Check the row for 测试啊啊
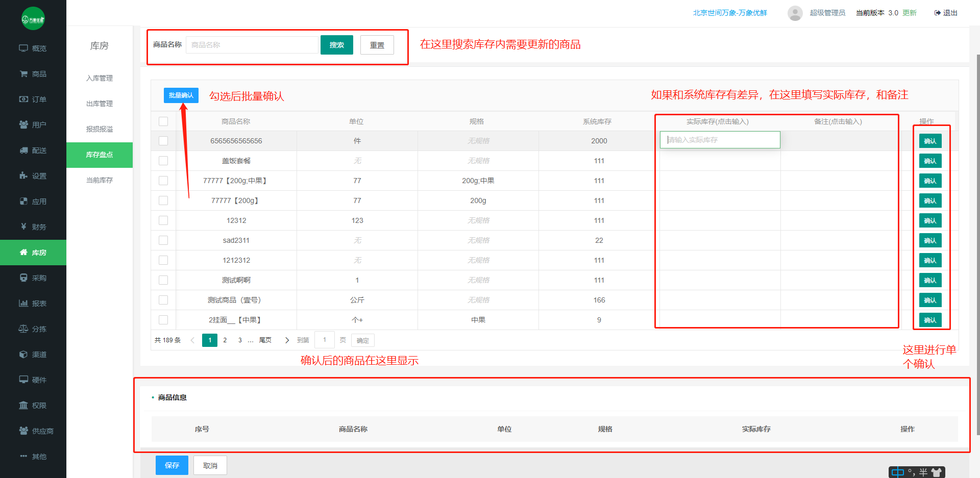Image resolution: width=980 pixels, height=478 pixels. click(x=163, y=280)
